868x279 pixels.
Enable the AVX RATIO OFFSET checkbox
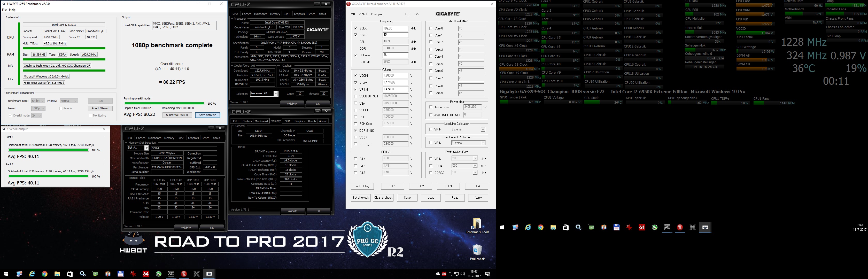tap(431, 115)
